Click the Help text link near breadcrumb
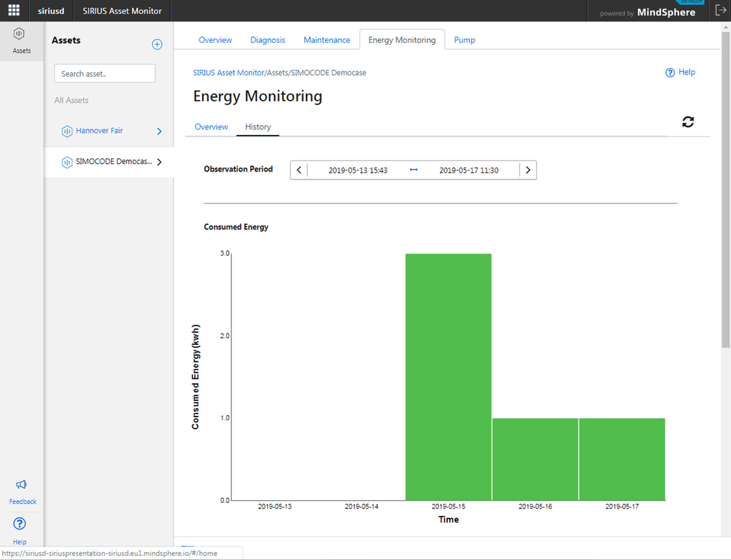 tap(687, 72)
